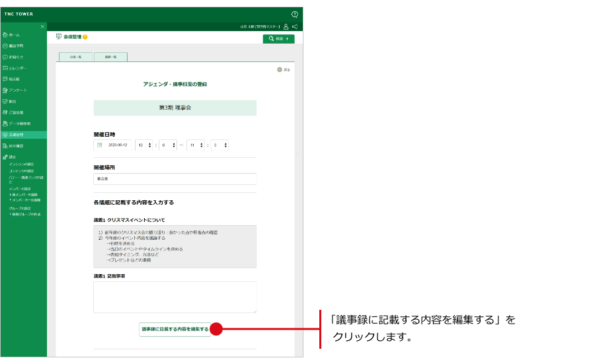Switch to the 会議一覧 tab
Image resolution: width=595 pixels, height=364 pixels.
tap(75, 57)
